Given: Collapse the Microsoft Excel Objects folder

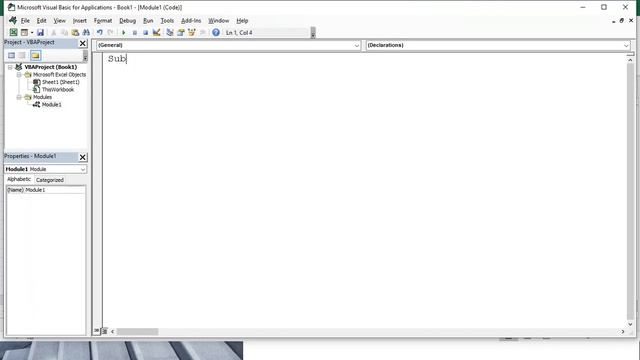Looking at the screenshot, I should 19,75.
